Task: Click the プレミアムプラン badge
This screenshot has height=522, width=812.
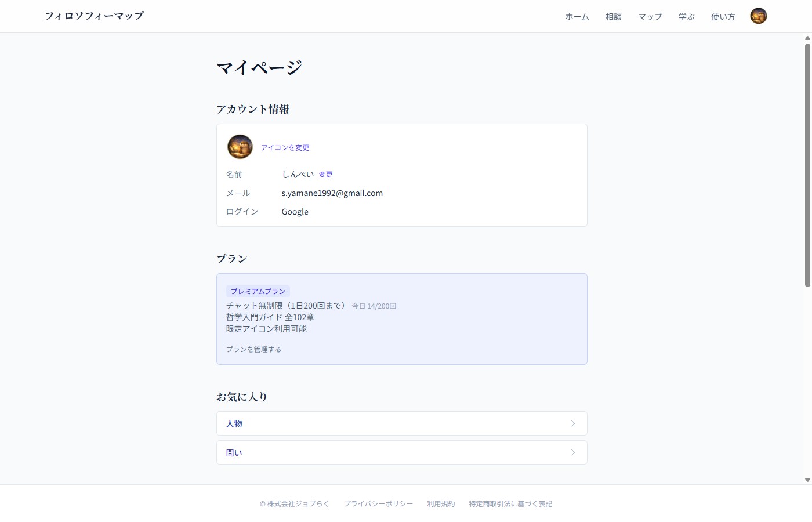Action: point(258,291)
